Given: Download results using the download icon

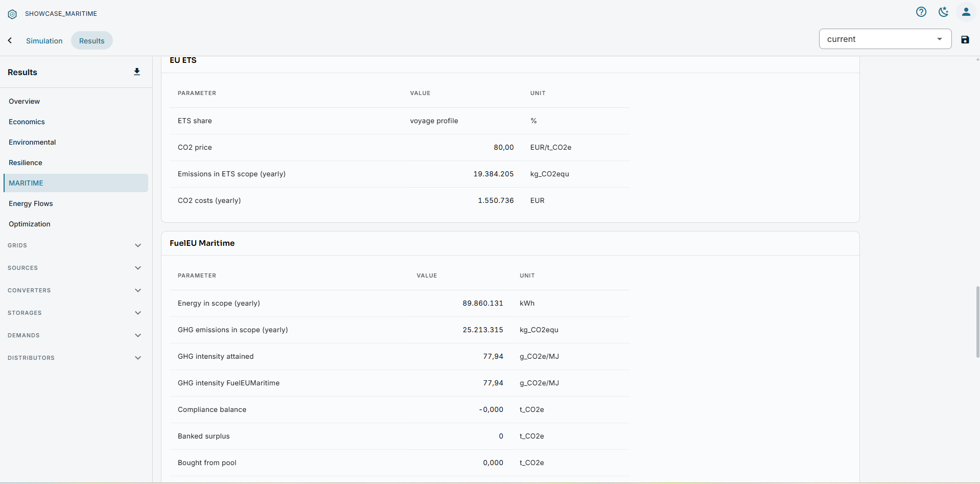Looking at the screenshot, I should [137, 72].
